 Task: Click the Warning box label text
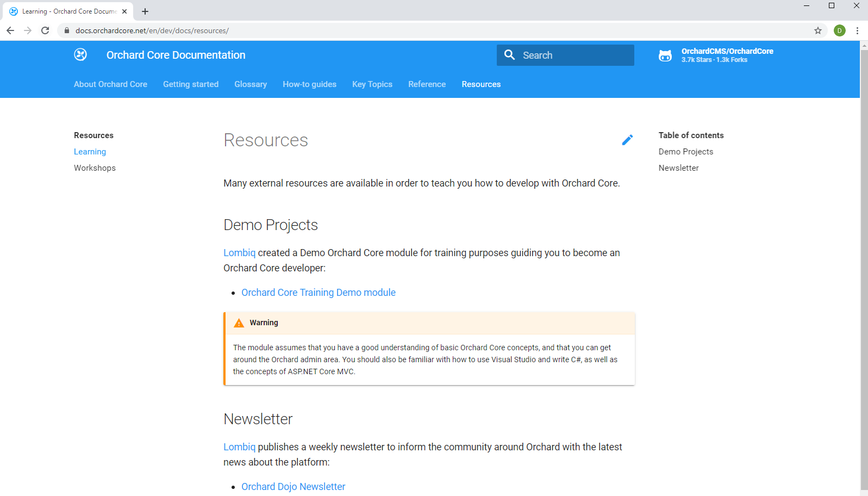(x=264, y=323)
